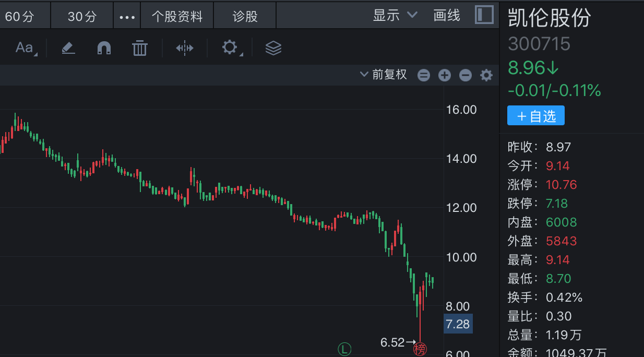Switch to the 30分 period tab
Viewport: 644px width, 357px height.
coord(82,16)
